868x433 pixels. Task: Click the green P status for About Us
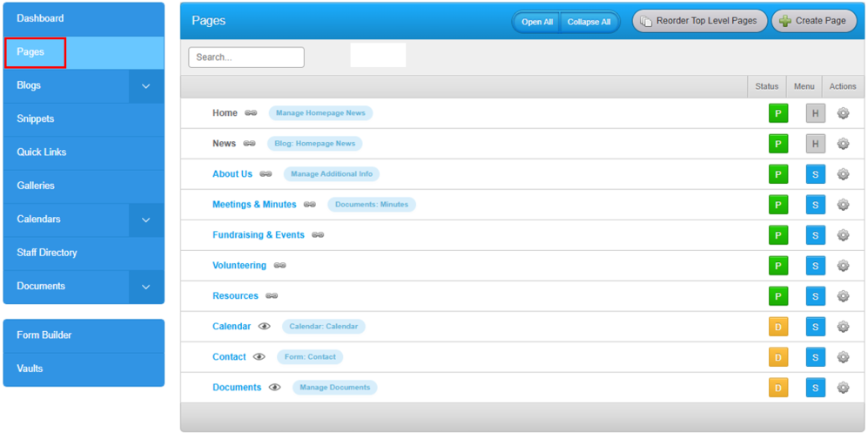click(x=777, y=174)
